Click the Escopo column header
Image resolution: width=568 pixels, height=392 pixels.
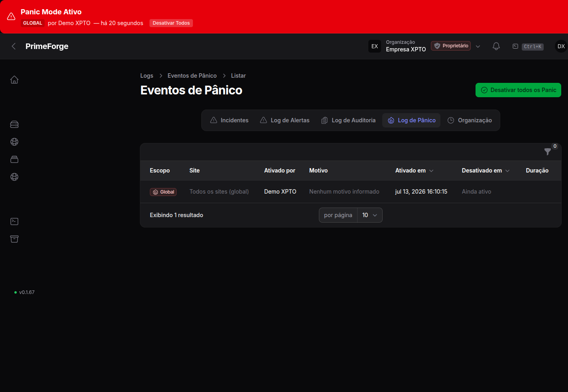pos(160,171)
